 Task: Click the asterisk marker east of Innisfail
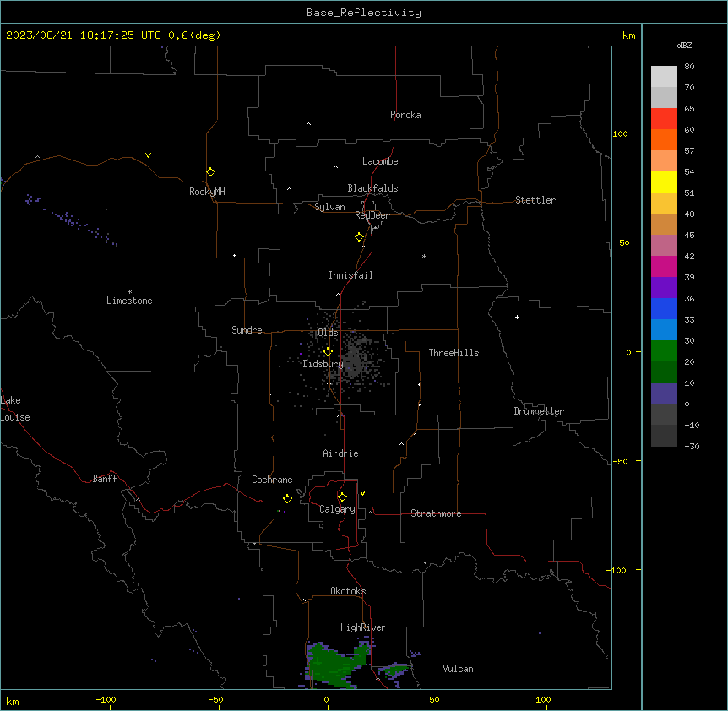point(424,256)
